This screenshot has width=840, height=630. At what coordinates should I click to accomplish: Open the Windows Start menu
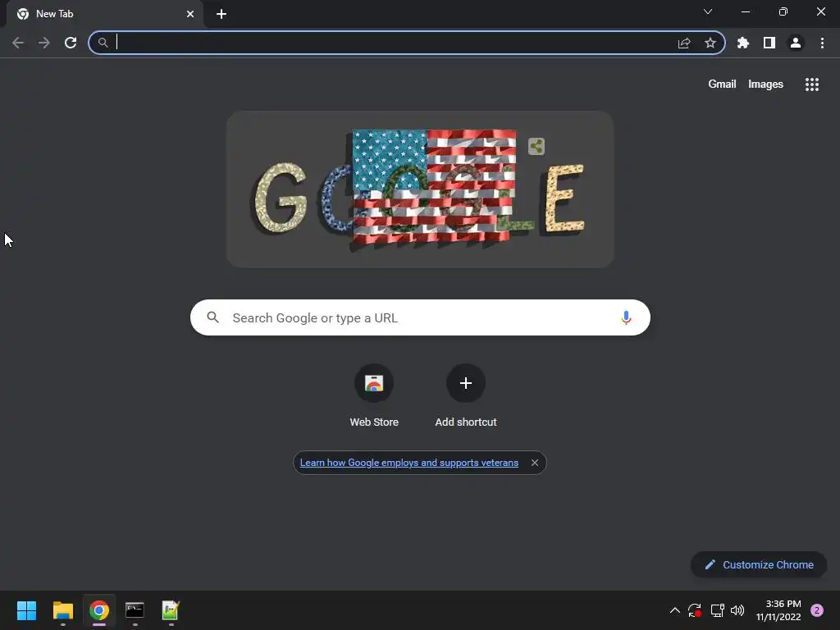26,610
